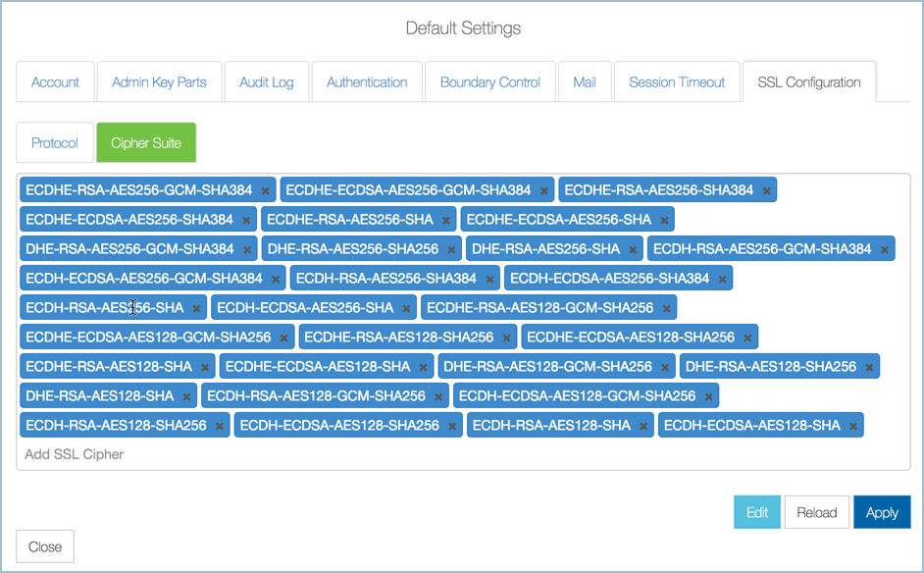Remove the ECDH-ECDSA-AES128-SHA cipher tag
The width and height of the screenshot is (924, 573).
[x=852, y=426]
